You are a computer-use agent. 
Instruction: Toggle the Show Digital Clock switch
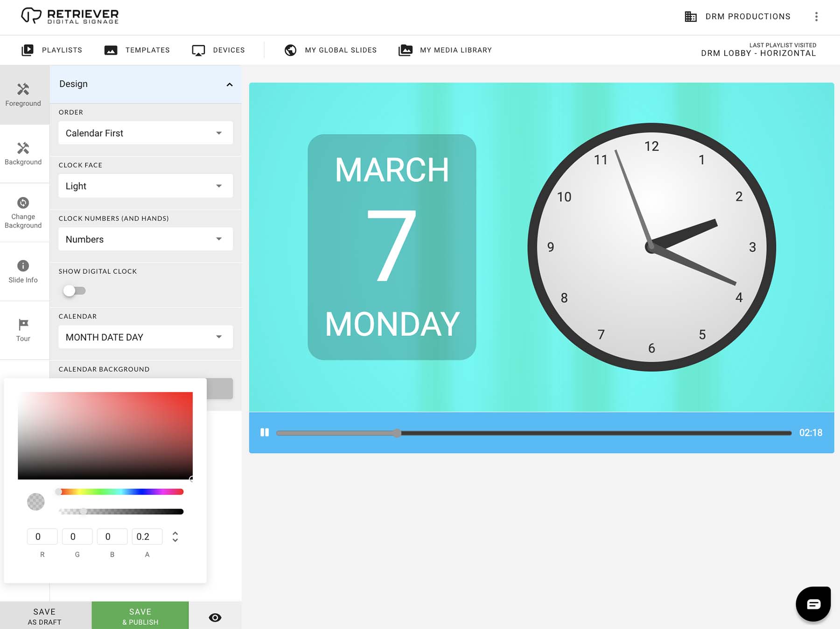74,291
